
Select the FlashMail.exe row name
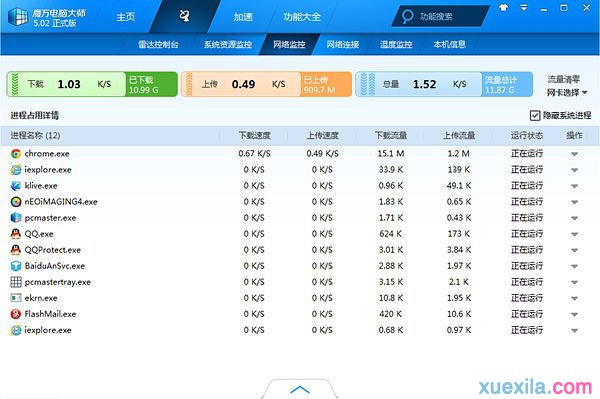(x=50, y=314)
